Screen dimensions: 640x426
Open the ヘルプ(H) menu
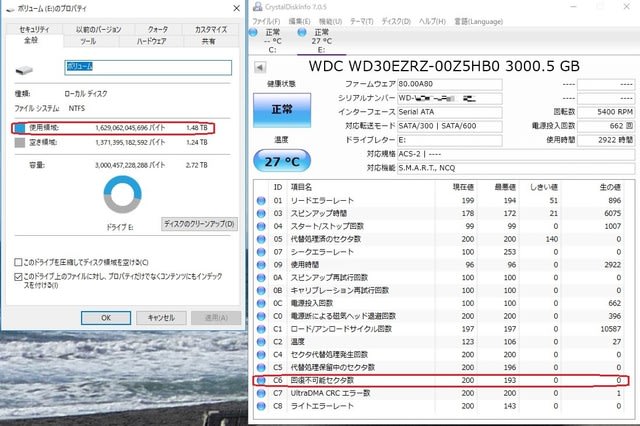[x=432, y=21]
